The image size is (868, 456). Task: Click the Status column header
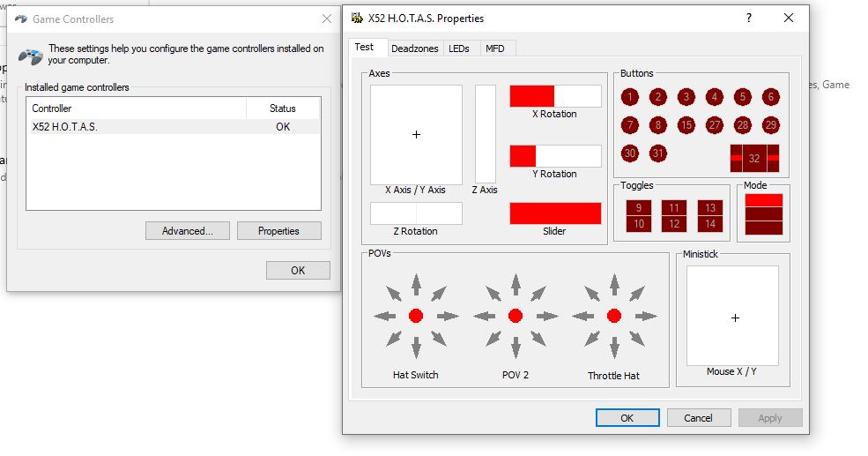283,108
